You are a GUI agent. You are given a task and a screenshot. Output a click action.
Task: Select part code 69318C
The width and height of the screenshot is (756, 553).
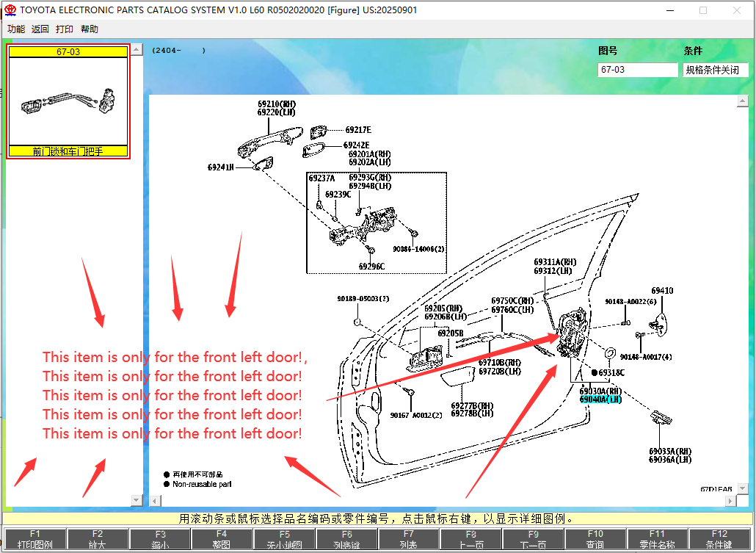611,373
